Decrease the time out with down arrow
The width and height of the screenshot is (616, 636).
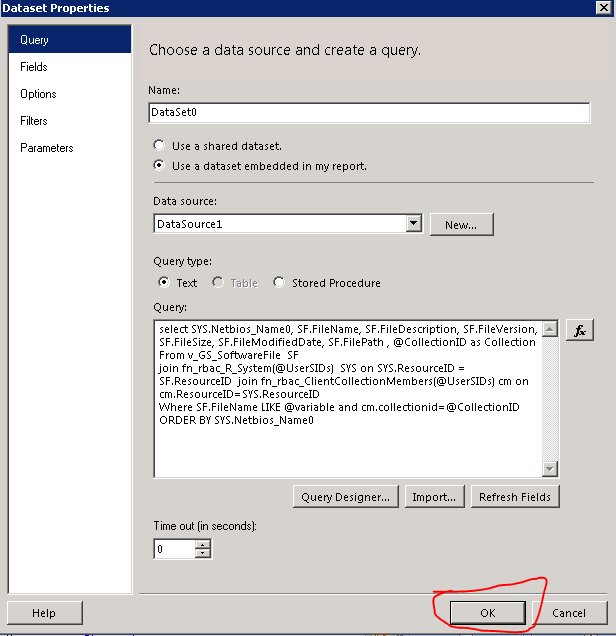(202, 554)
